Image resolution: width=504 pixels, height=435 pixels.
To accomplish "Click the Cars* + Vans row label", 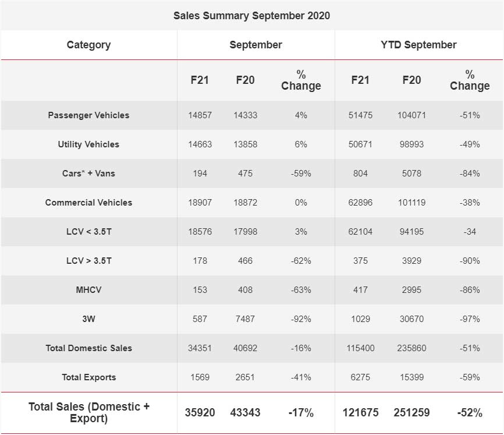I will tap(88, 174).
